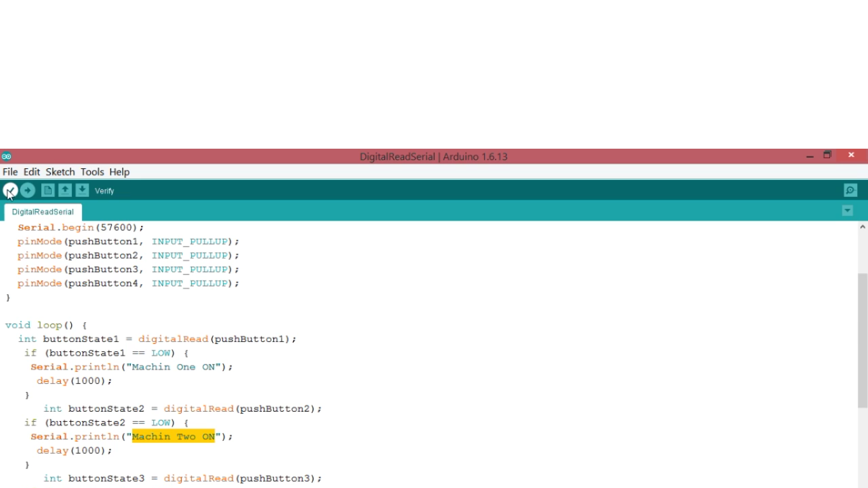Click the Verify (checkmark) button to compile sketch
The width and height of the screenshot is (868, 488).
[x=10, y=190]
